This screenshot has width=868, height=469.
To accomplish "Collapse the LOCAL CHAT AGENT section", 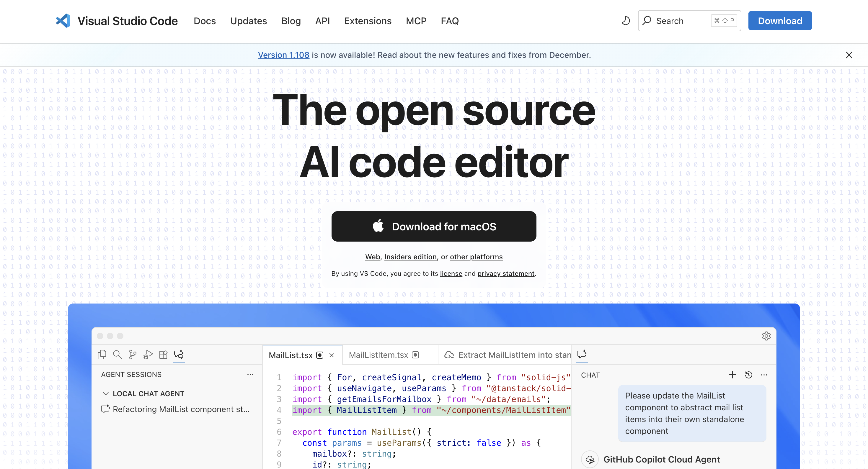I will click(106, 393).
